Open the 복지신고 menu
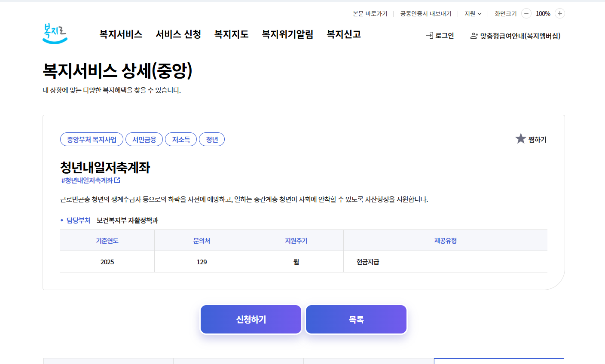 344,34
